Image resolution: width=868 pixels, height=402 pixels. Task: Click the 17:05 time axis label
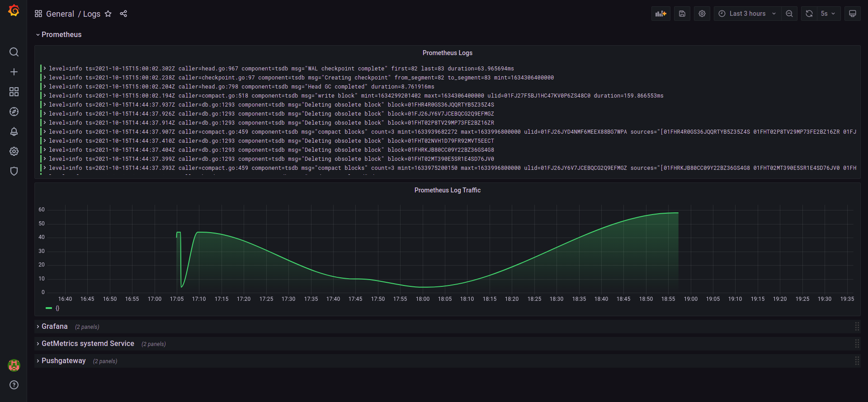tap(177, 299)
